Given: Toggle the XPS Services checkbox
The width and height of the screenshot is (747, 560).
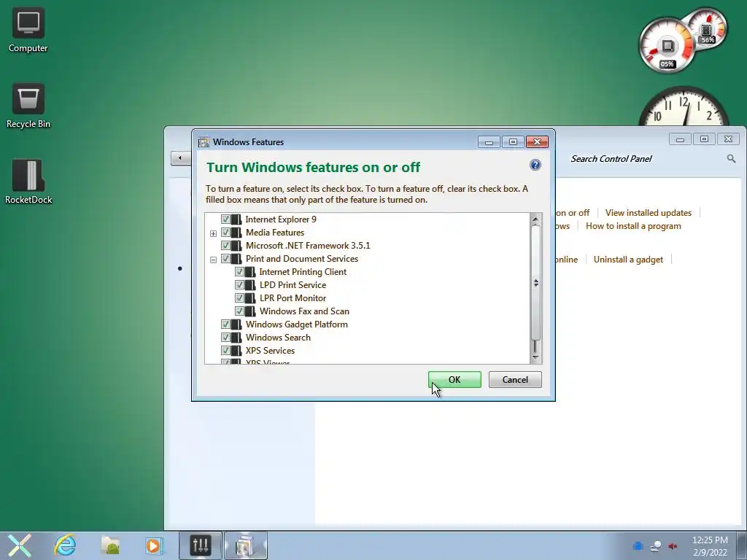Looking at the screenshot, I should [226, 351].
